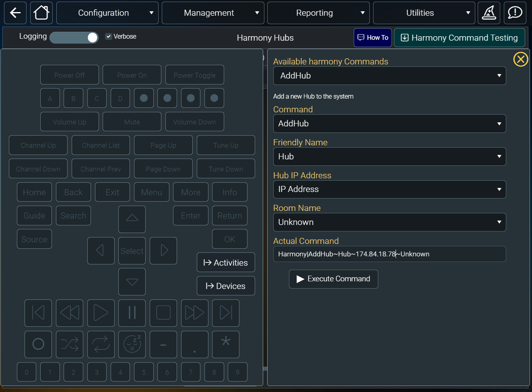
Task: Click the Mute button on the remote
Action: coord(132,122)
